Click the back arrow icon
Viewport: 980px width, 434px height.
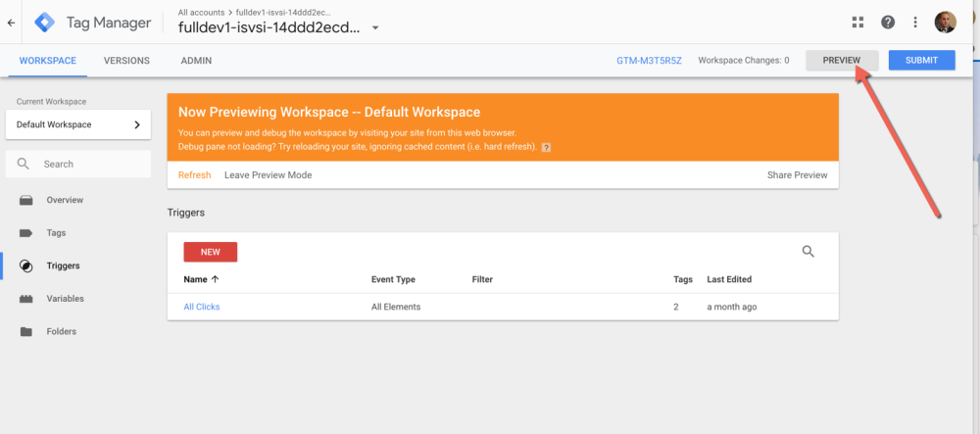click(x=11, y=23)
